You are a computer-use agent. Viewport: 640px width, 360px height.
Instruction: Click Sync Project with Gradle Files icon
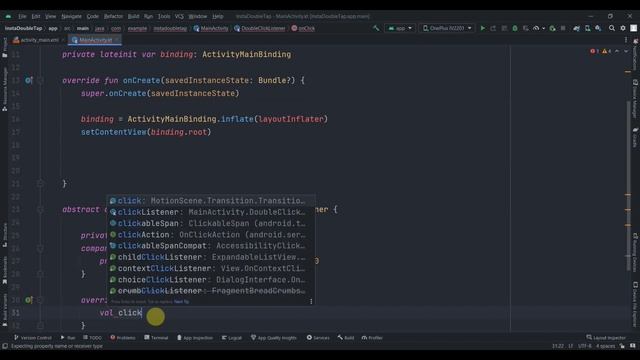pyautogui.click(x=576, y=28)
